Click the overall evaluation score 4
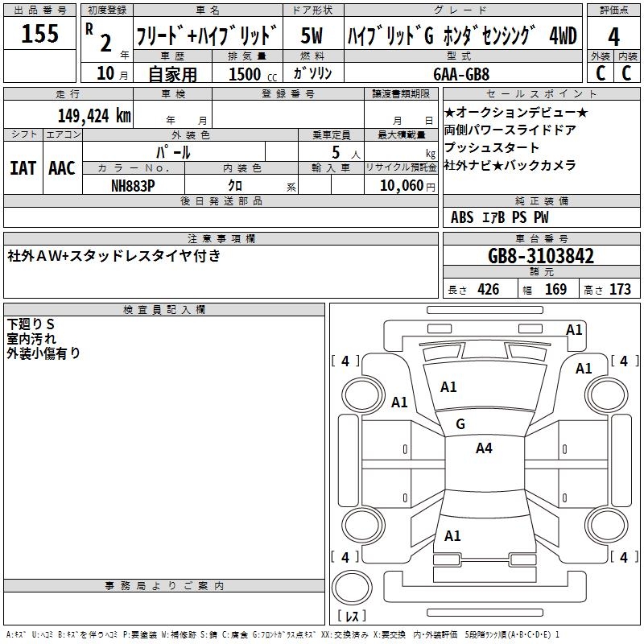 613,37
